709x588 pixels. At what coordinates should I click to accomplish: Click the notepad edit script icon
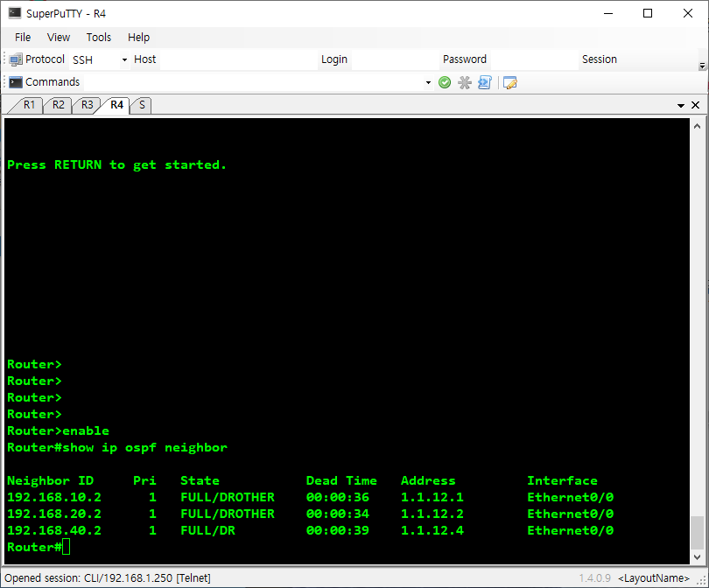509,83
